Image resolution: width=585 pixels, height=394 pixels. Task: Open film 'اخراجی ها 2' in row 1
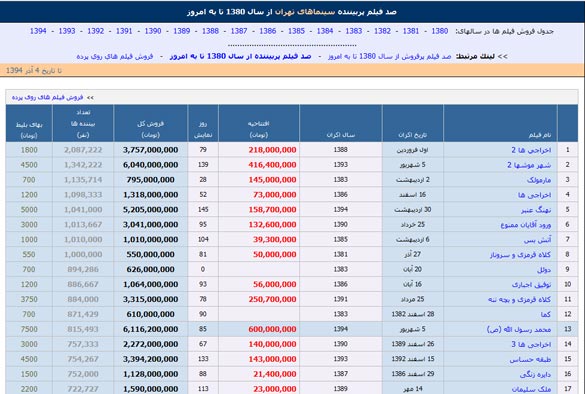point(531,150)
